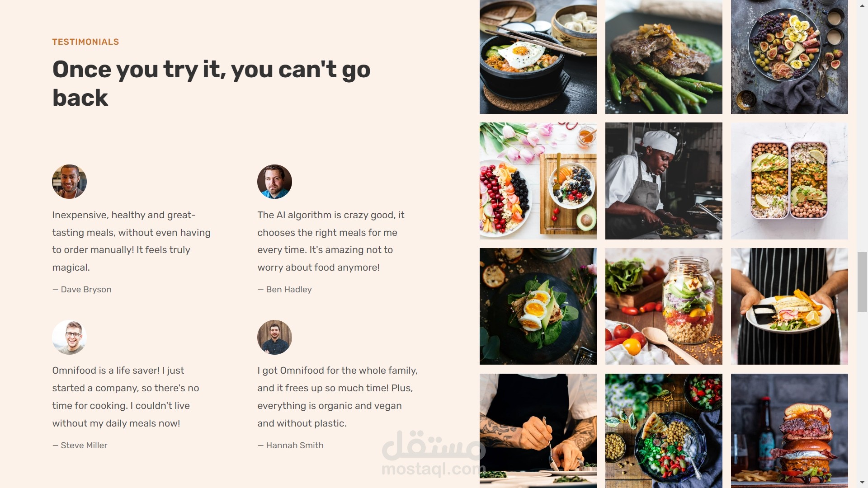This screenshot has width=868, height=488.
Task: Open the bibimbap bowl gallery photo
Action: [538, 57]
